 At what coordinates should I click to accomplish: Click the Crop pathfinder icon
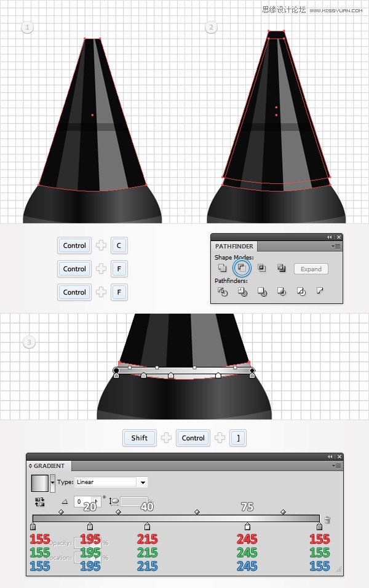tap(281, 292)
